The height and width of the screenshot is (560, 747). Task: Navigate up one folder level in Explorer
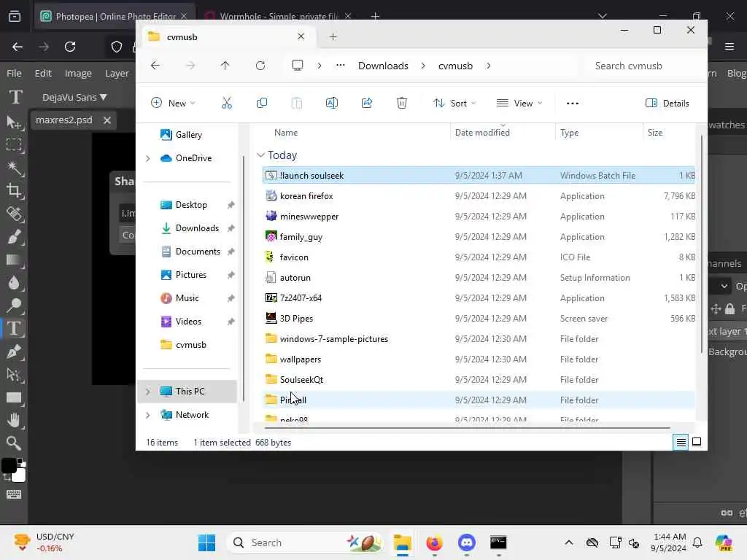pyautogui.click(x=225, y=66)
